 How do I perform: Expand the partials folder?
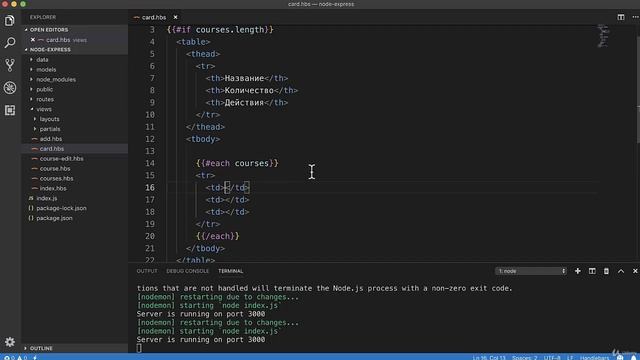tap(50, 129)
